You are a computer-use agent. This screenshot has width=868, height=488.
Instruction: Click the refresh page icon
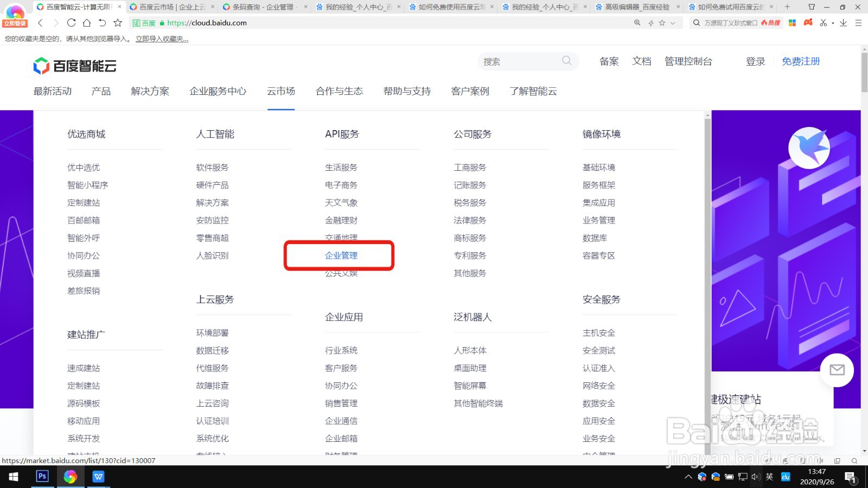pos(71,23)
